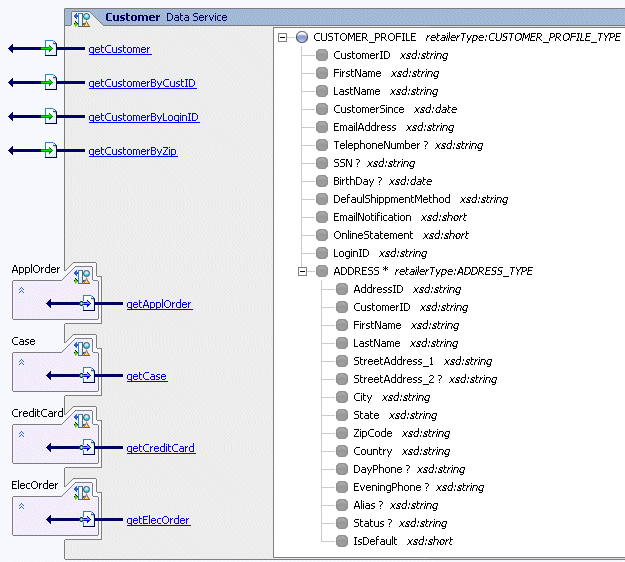This screenshot has height=562, width=625.
Task: Open the getElecOrder navigation link
Action: [x=158, y=520]
